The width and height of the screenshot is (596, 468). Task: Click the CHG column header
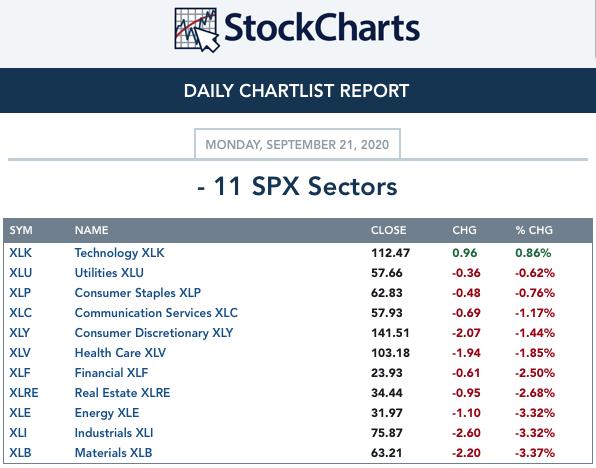[464, 230]
